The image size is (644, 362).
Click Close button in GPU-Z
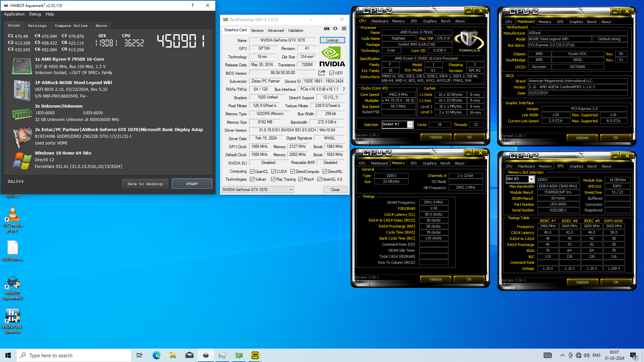tap(335, 190)
